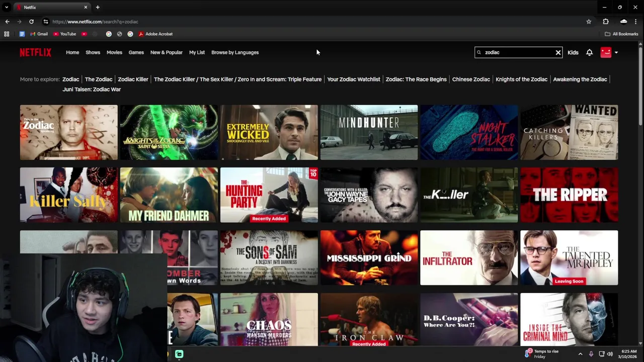Open Awakening the Zodiac suggestion

point(580,79)
